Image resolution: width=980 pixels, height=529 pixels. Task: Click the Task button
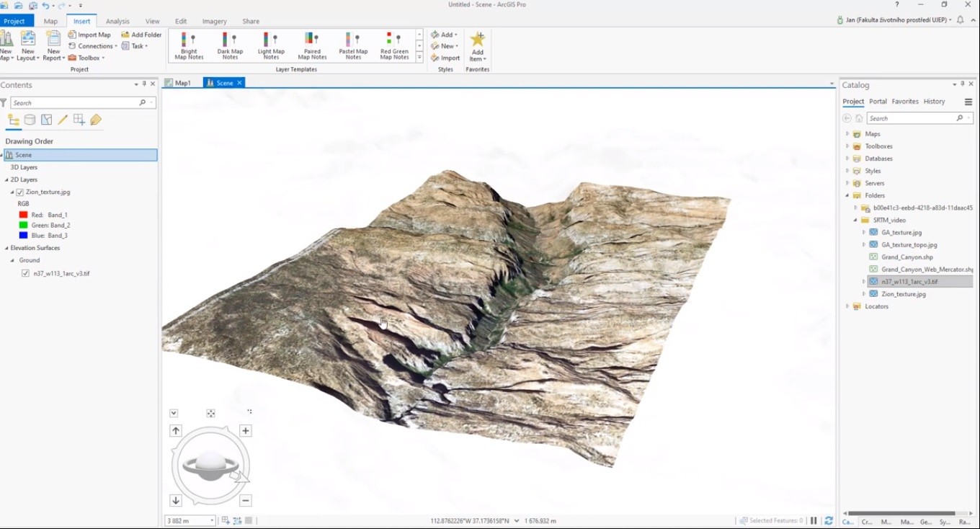[134, 46]
